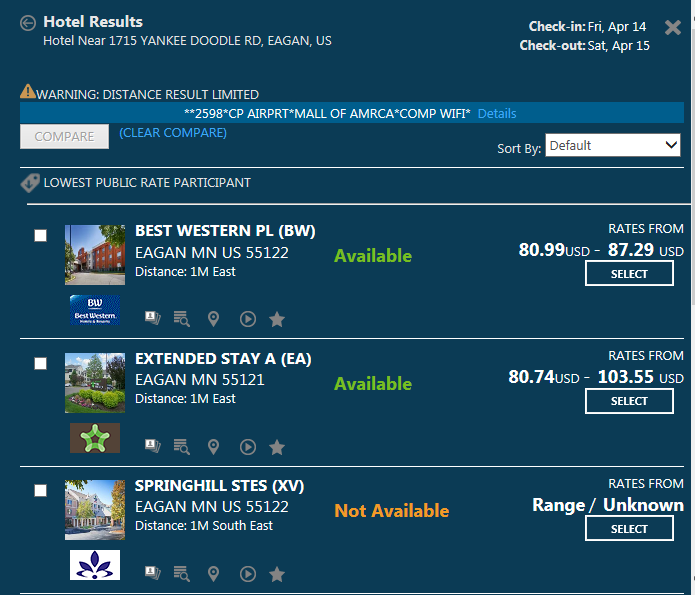
Task: Click the 103.55 USD Extended Stay rate
Action: click(640, 377)
